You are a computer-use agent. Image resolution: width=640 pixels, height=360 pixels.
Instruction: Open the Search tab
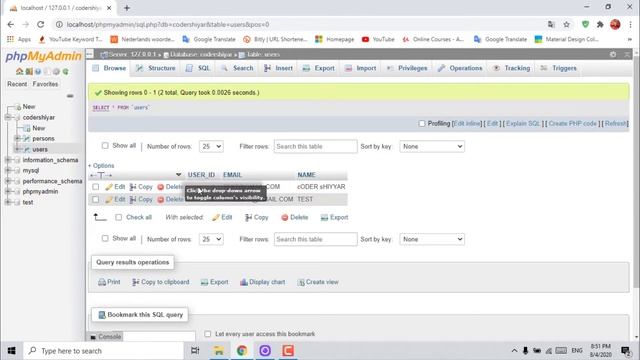tap(238, 68)
